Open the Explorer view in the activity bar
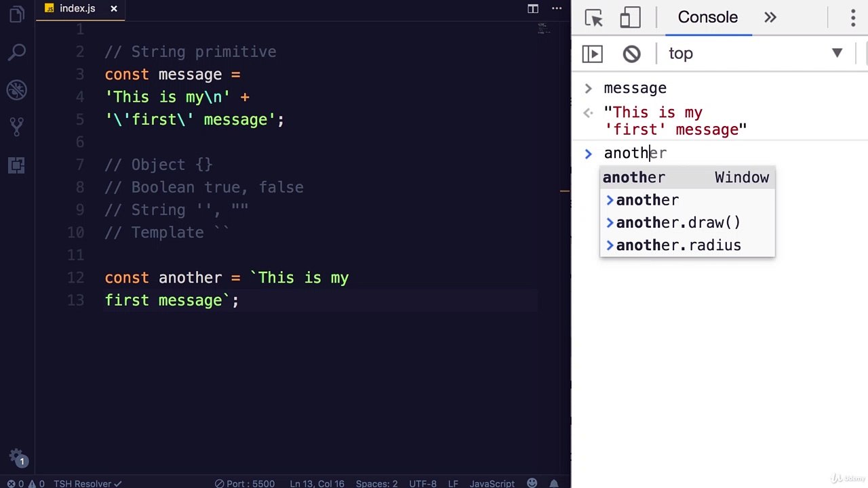Image resolution: width=868 pixels, height=488 pixels. (x=17, y=15)
